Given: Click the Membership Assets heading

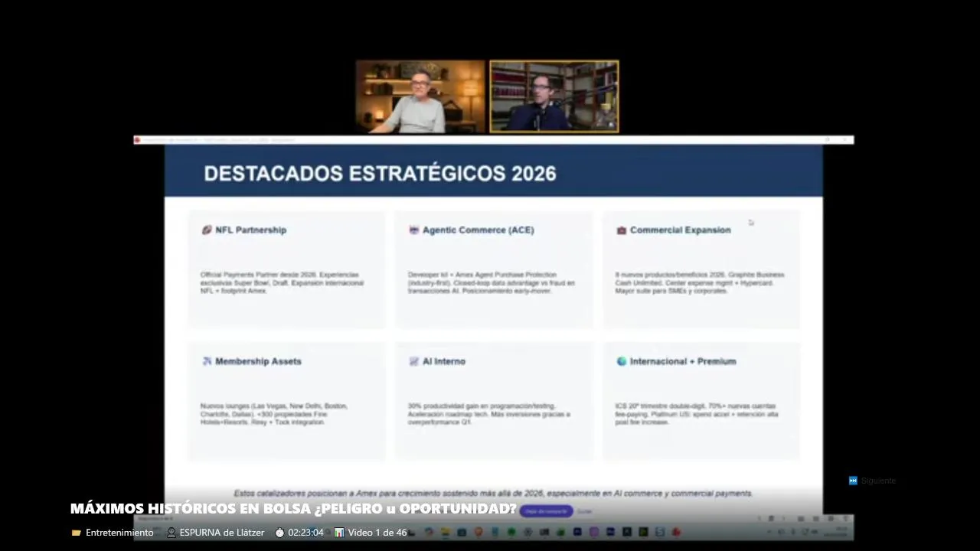Looking at the screenshot, I should coord(258,361).
